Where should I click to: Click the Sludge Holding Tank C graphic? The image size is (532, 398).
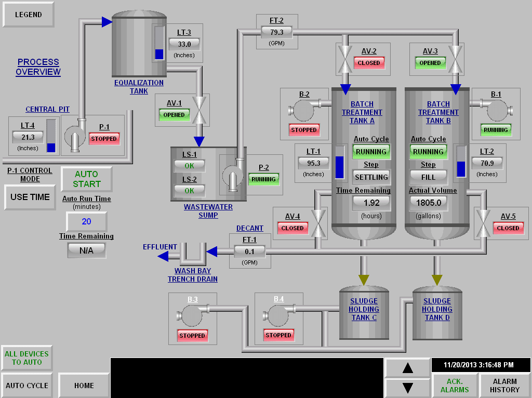click(x=364, y=313)
